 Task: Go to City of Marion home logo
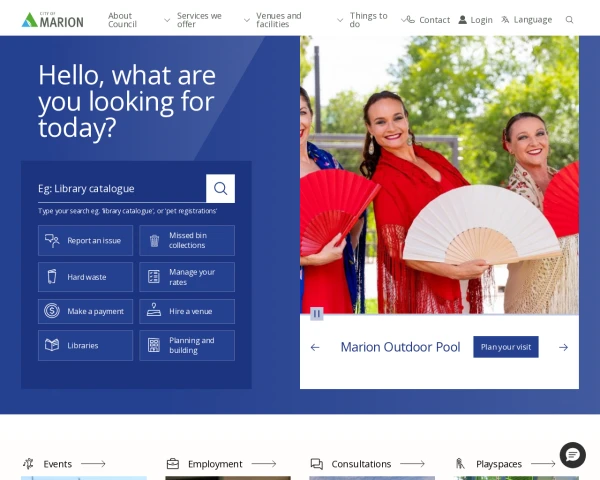coord(52,20)
